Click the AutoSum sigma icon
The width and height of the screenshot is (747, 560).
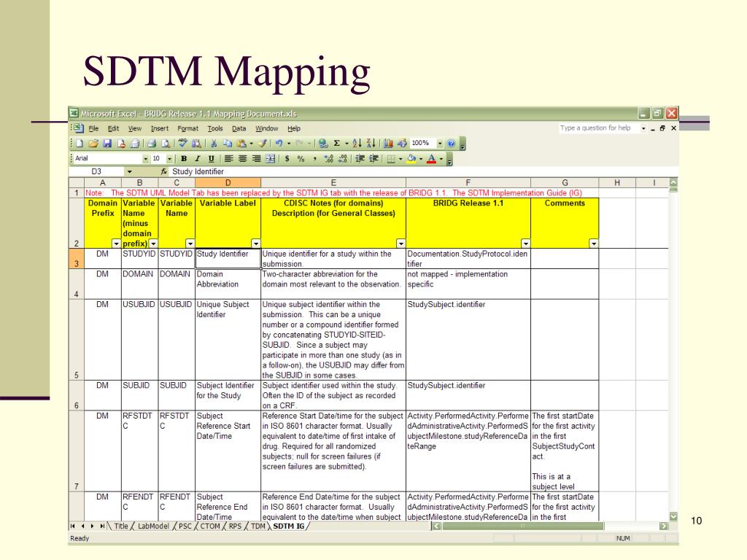point(337,144)
